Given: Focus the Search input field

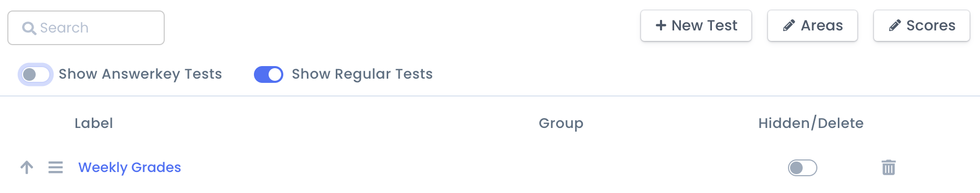Looking at the screenshot, I should 86,28.
